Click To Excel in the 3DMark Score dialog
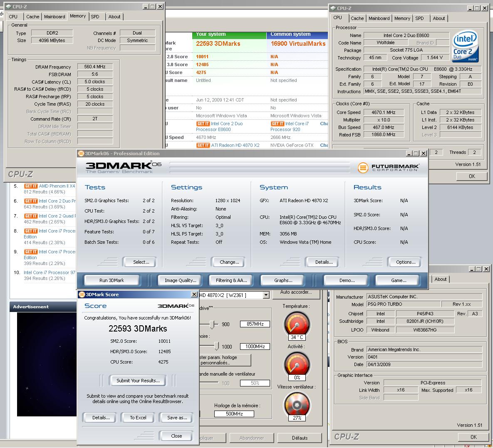493x448 pixels. coord(138,418)
